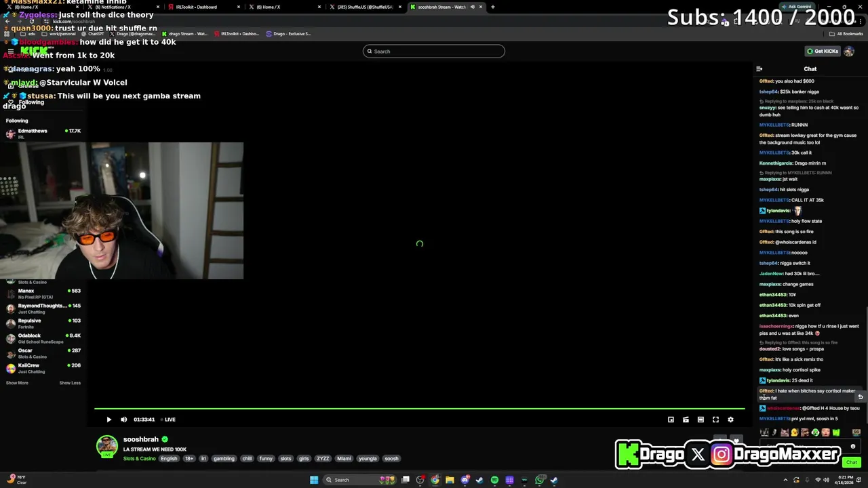This screenshot has width=868, height=488.
Task: Click sooshbrah channel avatar
Action: [x=106, y=446]
